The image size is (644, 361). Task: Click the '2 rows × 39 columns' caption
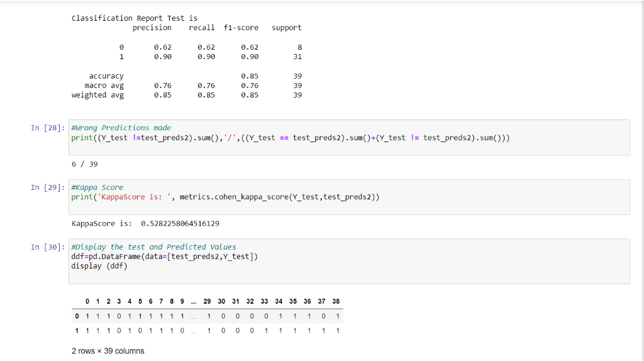tap(108, 351)
